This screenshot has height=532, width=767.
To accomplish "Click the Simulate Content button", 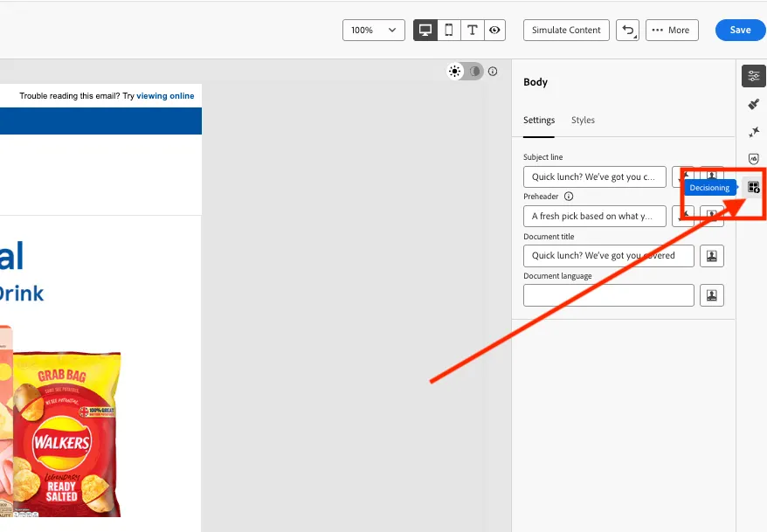I will tap(566, 31).
